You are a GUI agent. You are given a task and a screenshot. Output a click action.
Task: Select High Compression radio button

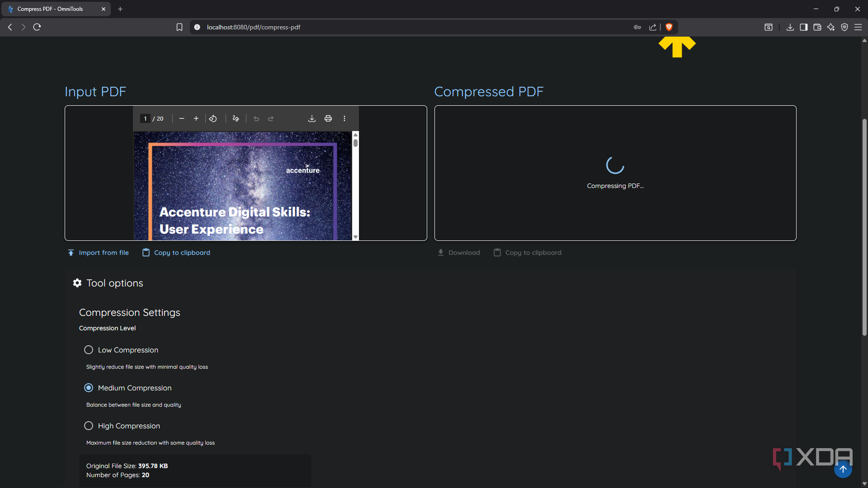click(89, 426)
